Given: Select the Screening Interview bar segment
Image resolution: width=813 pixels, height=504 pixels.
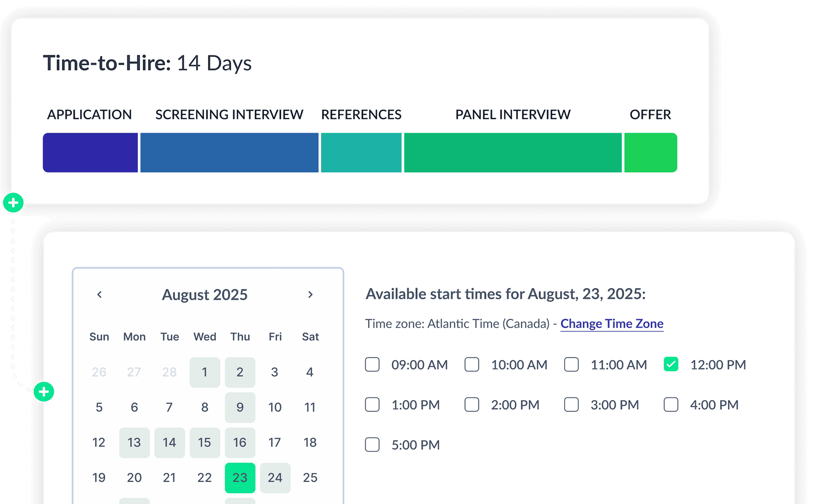Looking at the screenshot, I should [x=229, y=153].
